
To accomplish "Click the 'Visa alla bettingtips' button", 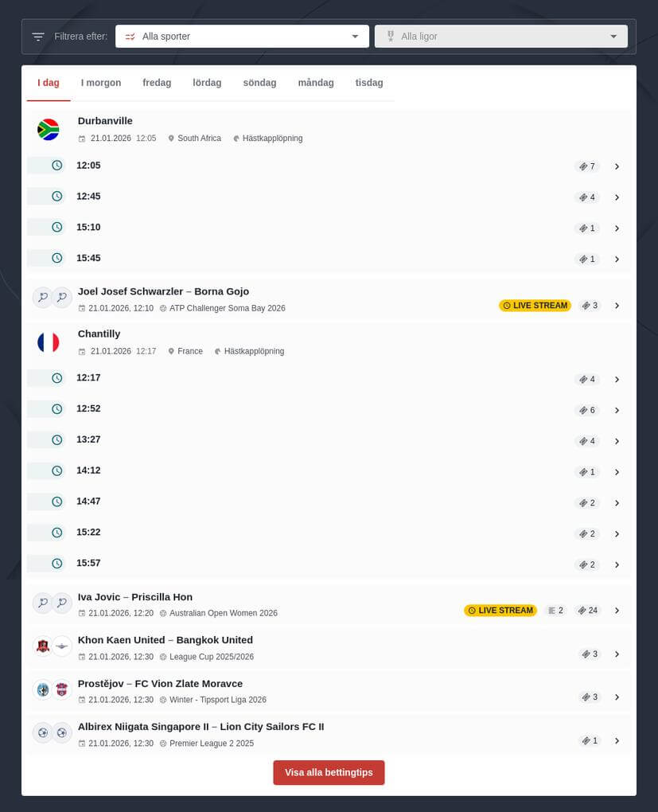I will coord(329,772).
